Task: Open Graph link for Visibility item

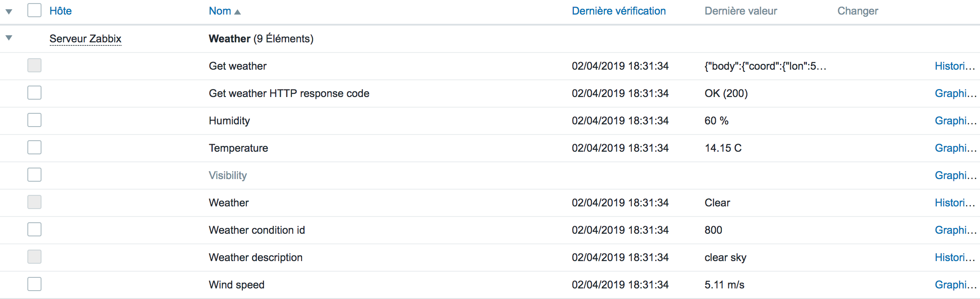Action: 955,176
